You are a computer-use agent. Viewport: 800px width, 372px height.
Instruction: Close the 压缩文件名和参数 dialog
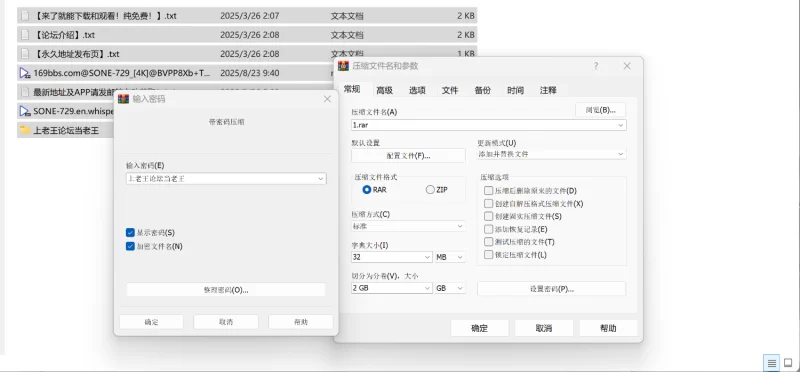pos(627,66)
